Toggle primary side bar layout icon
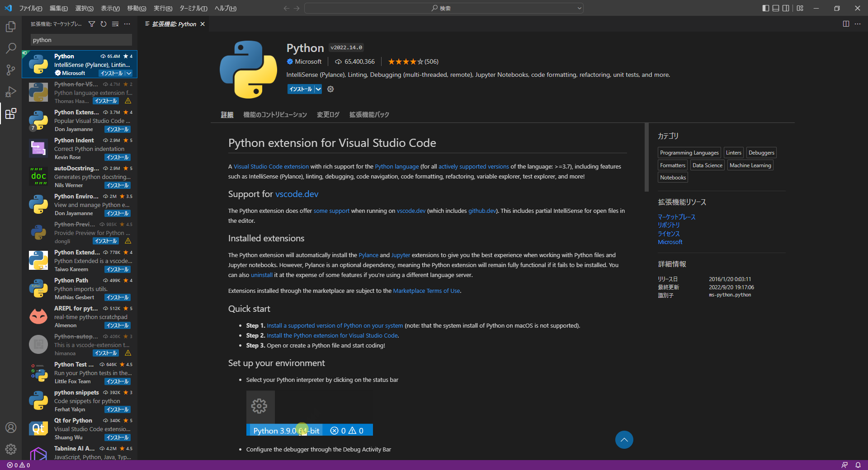 click(765, 8)
